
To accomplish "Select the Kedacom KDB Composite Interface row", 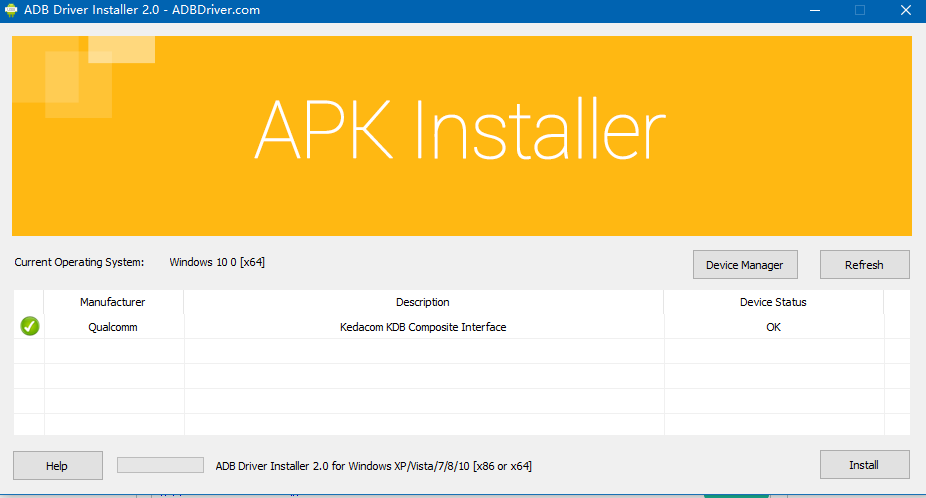I will coord(423,327).
